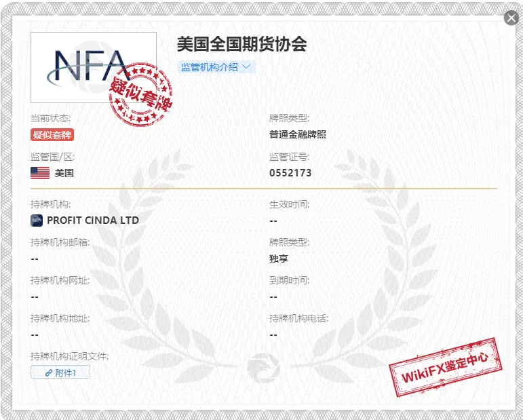This screenshot has height=420, width=523.
Task: Click the 疑似套牌 red status badge
Action: click(52, 135)
